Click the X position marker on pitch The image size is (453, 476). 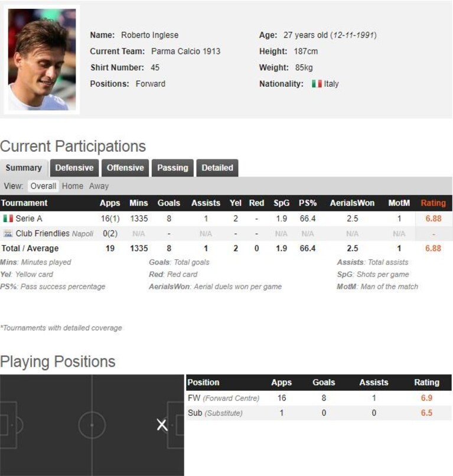click(x=162, y=425)
